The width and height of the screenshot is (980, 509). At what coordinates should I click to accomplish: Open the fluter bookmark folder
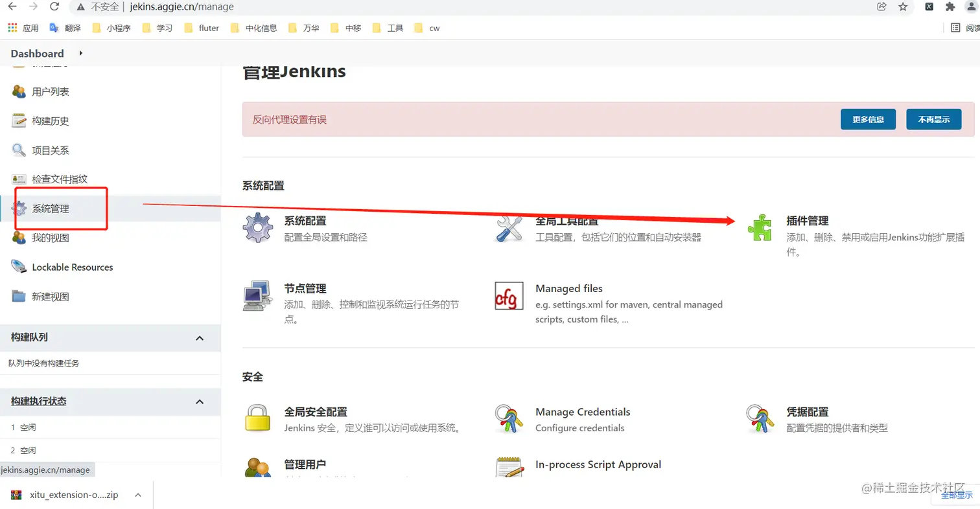coord(202,28)
